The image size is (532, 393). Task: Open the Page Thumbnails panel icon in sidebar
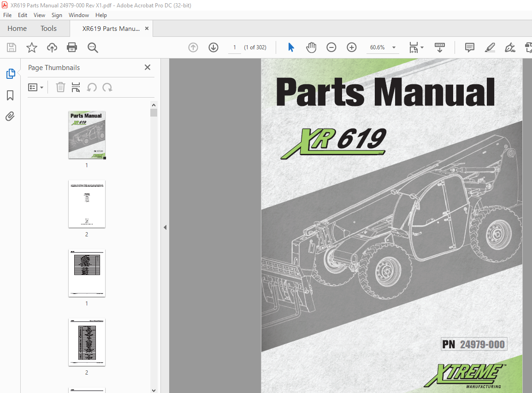(11, 74)
